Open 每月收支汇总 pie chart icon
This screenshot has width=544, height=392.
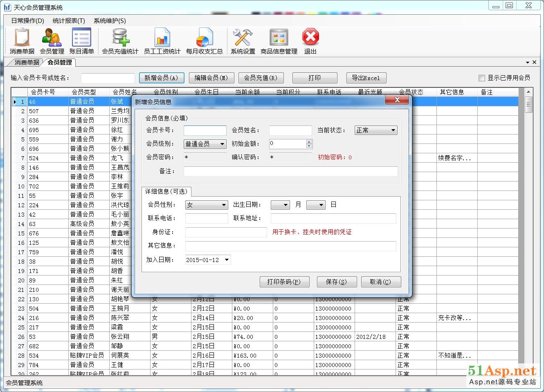tap(204, 38)
